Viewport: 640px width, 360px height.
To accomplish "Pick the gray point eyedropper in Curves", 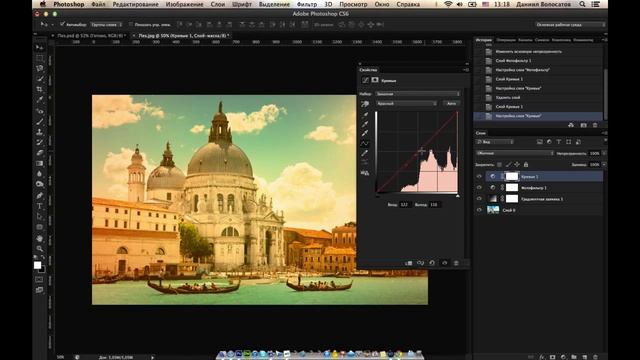I will click(365, 124).
